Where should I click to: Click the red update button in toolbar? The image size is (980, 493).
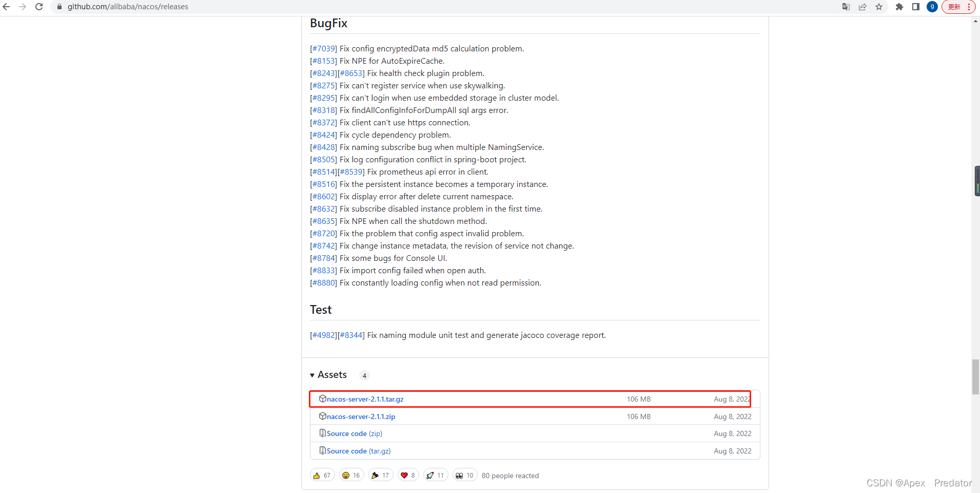[x=958, y=7]
